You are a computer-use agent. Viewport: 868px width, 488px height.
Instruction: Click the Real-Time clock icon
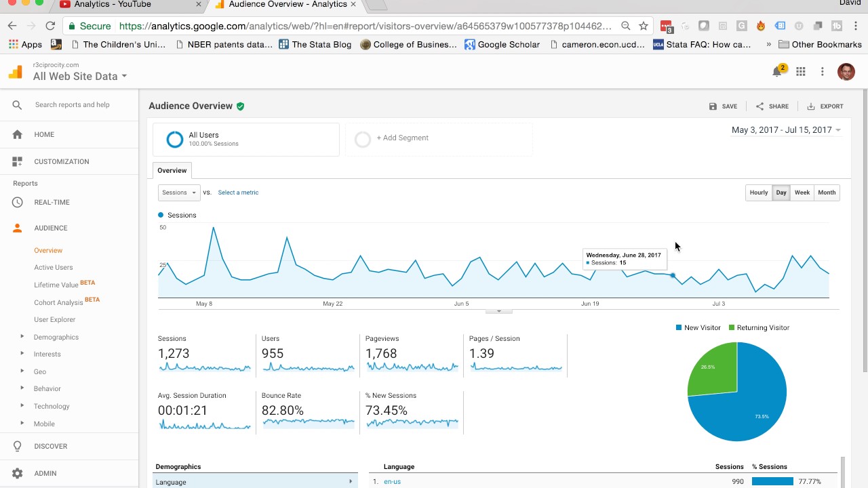click(x=18, y=202)
